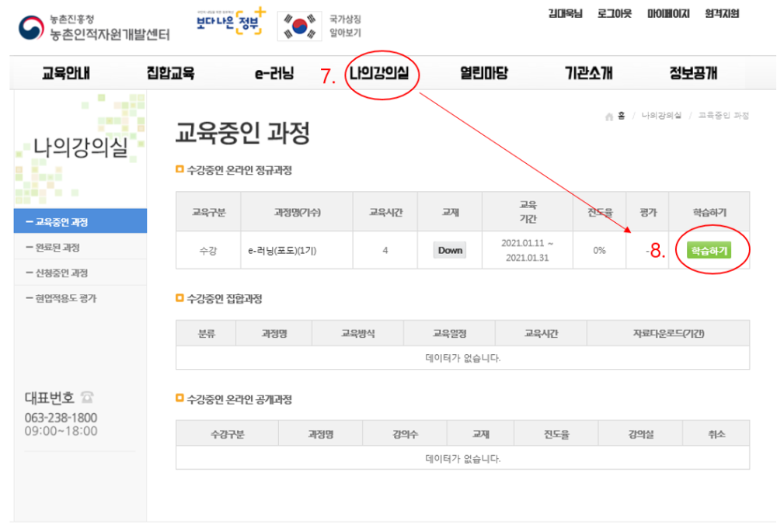Open the 교육안내 menu
Screen dimensions: 777x532
point(66,74)
